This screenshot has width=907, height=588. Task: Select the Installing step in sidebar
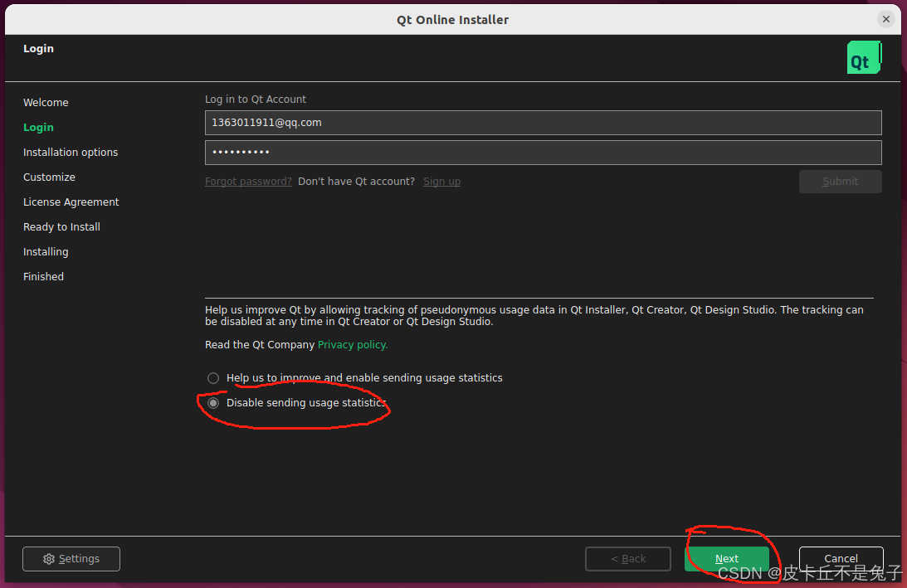click(46, 251)
